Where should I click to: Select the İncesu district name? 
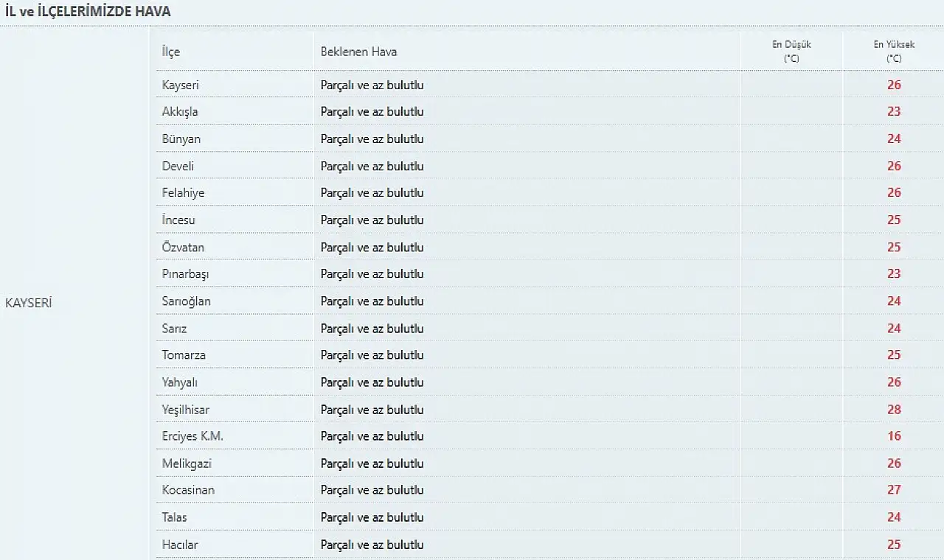[178, 220]
